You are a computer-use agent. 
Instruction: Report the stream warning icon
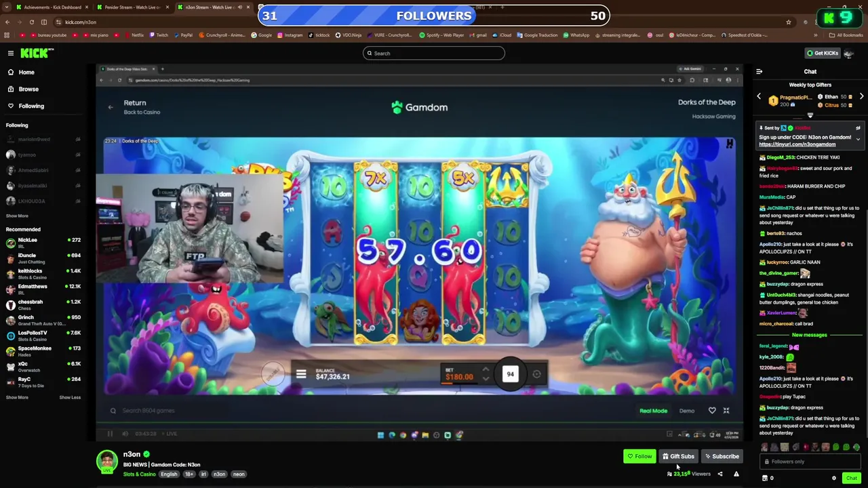point(736,474)
